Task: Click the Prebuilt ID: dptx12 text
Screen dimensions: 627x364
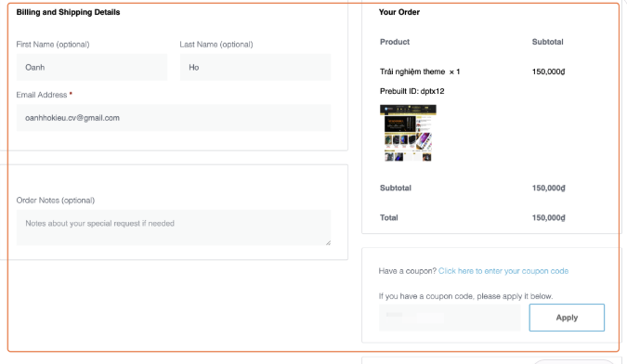Action: (x=411, y=91)
